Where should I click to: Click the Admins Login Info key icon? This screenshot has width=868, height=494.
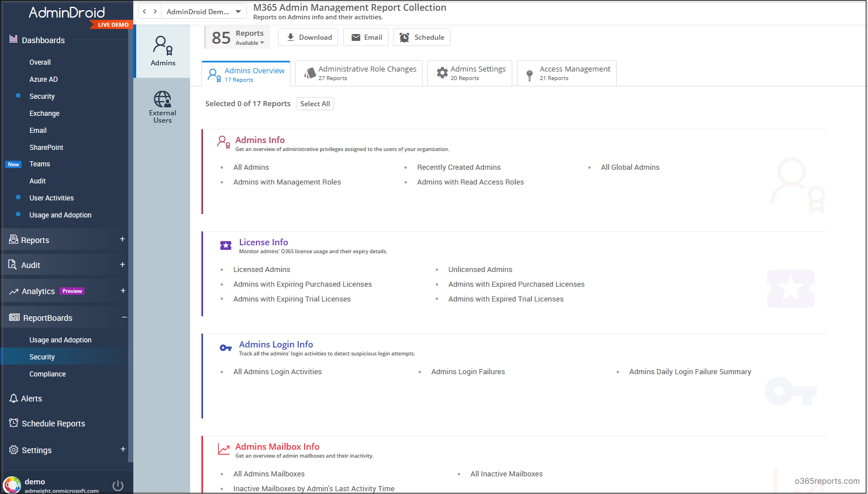tap(226, 348)
